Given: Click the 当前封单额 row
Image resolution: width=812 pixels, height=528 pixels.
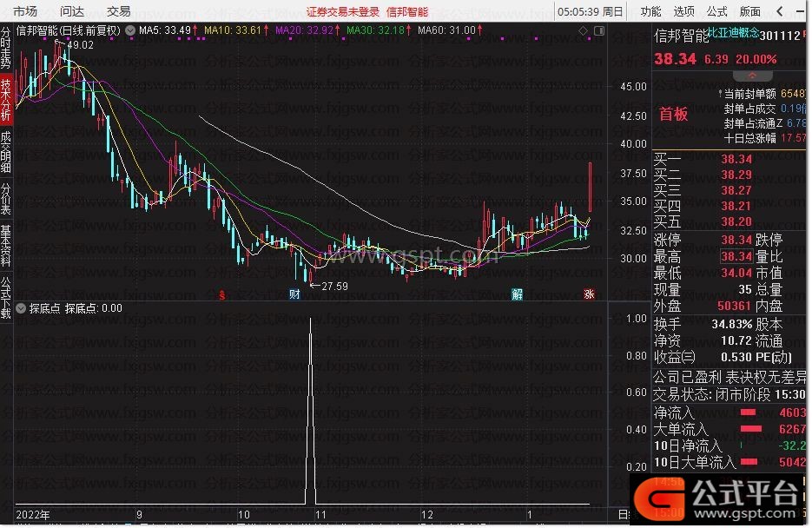Looking at the screenshot, I should pos(763,94).
